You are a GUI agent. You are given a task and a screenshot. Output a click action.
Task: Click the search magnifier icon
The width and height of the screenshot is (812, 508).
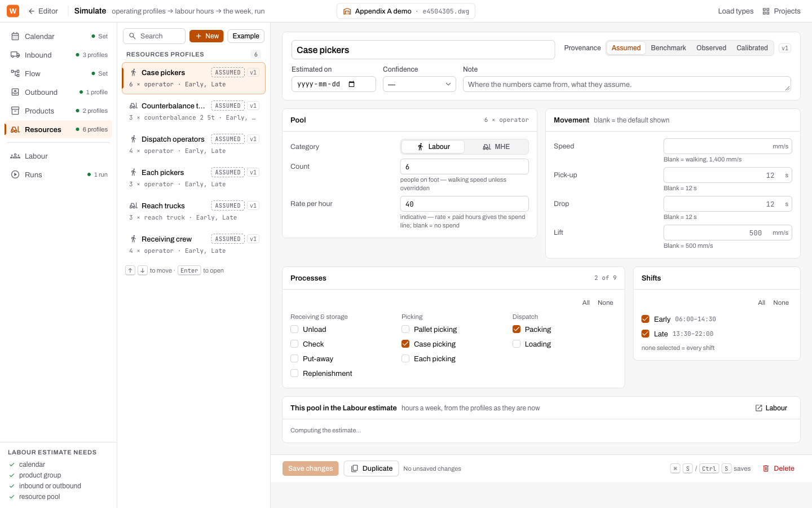tap(133, 36)
